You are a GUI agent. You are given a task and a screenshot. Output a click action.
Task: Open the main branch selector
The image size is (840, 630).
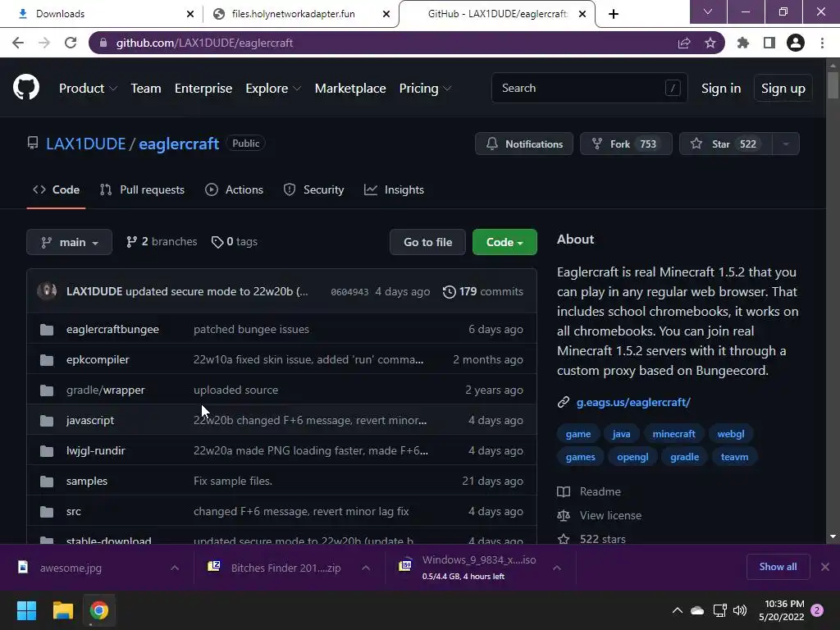(x=69, y=242)
